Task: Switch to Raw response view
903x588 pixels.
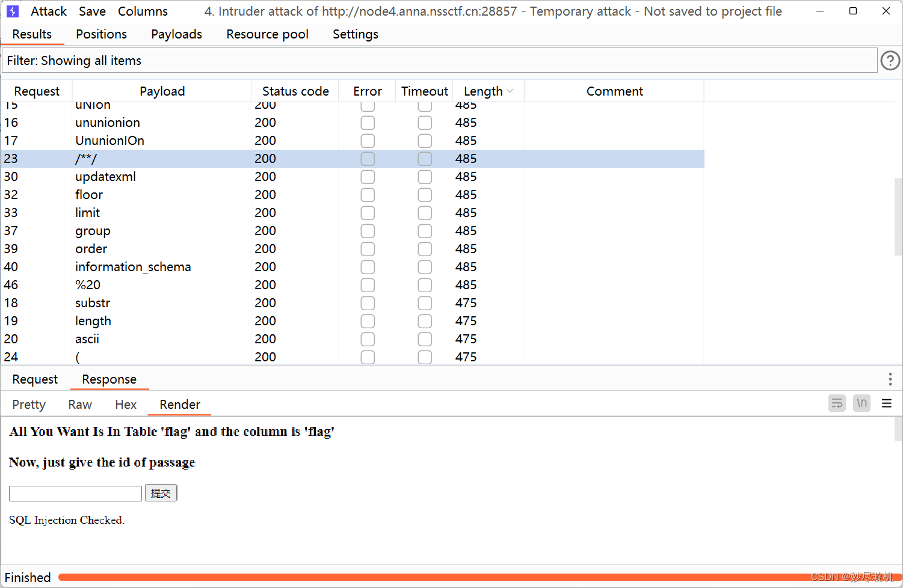Action: tap(80, 405)
